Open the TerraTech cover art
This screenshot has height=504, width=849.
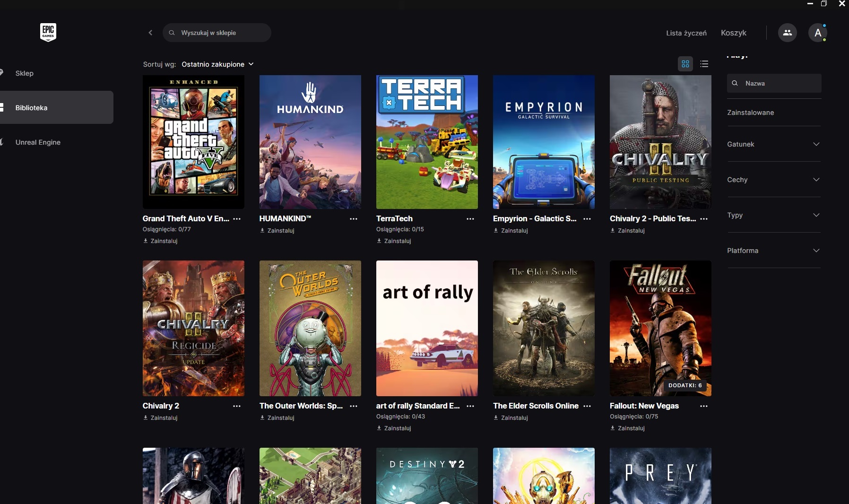(427, 142)
